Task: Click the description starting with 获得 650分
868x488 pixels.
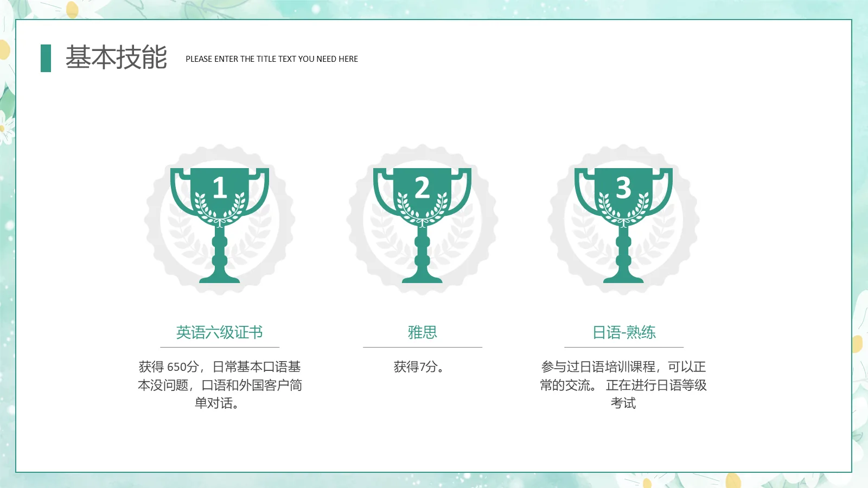Action: click(219, 385)
